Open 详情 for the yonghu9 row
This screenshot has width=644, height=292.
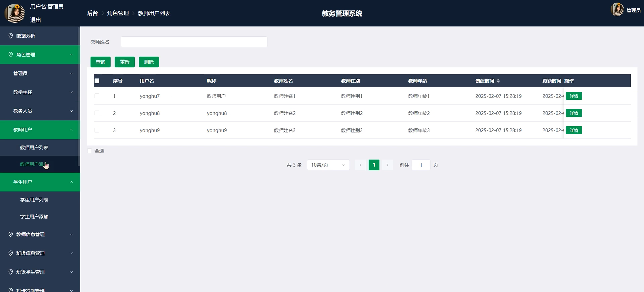[574, 130]
